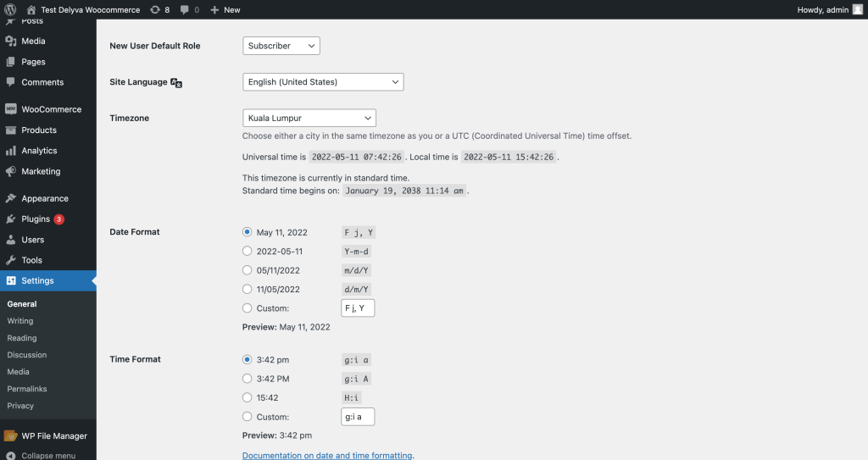The image size is (868, 460).
Task: Open the General settings submenu
Action: 21,304
